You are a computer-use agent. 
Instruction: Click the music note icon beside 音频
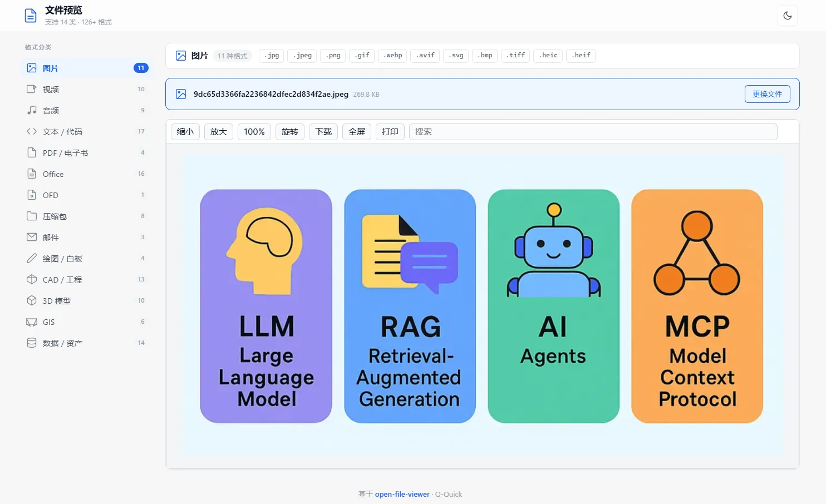[x=32, y=110]
